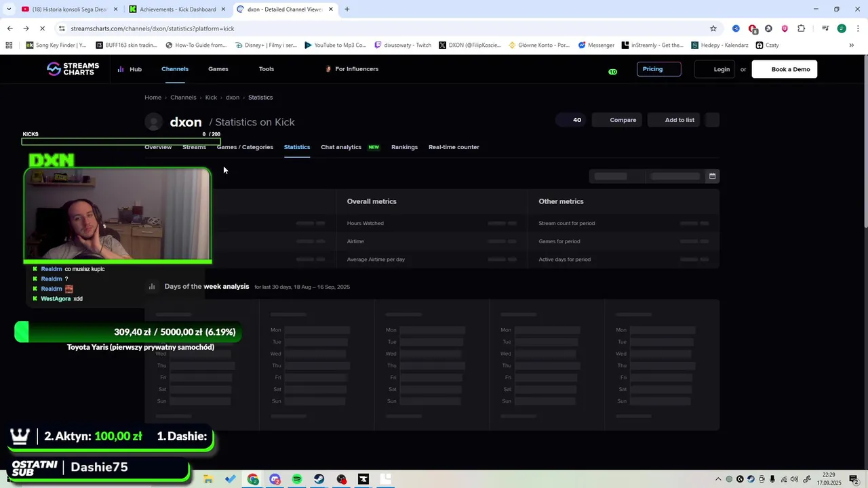This screenshot has width=868, height=488.
Task: Open dixusowaty - Twitch bookmark
Action: pos(403,45)
